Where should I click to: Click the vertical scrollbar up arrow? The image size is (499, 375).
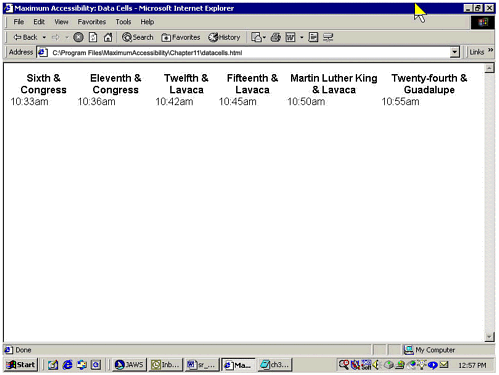click(x=489, y=68)
